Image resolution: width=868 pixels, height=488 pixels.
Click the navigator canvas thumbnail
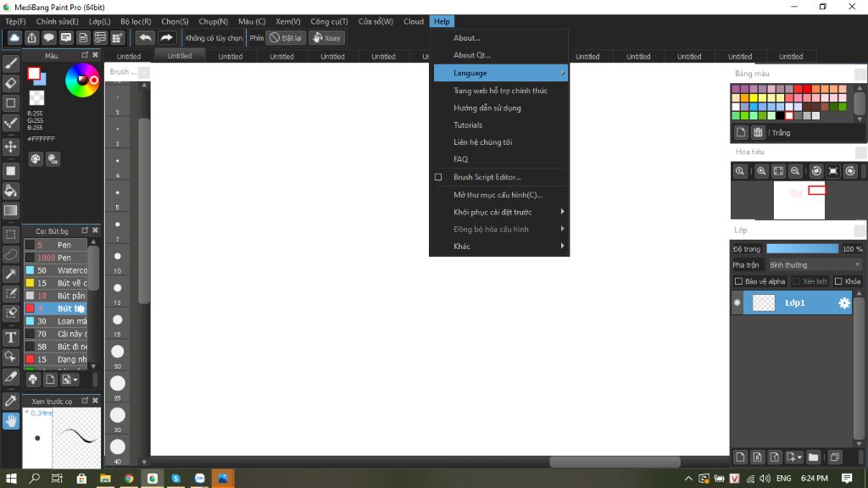798,200
